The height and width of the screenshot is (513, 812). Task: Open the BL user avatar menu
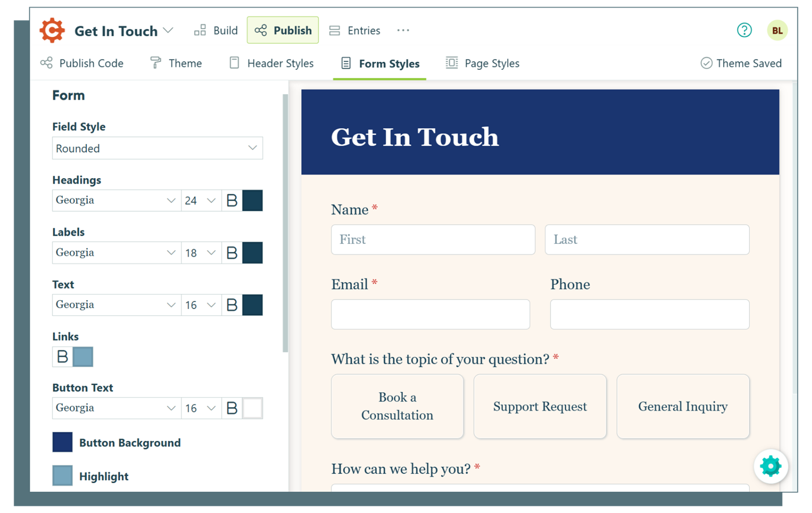click(777, 30)
